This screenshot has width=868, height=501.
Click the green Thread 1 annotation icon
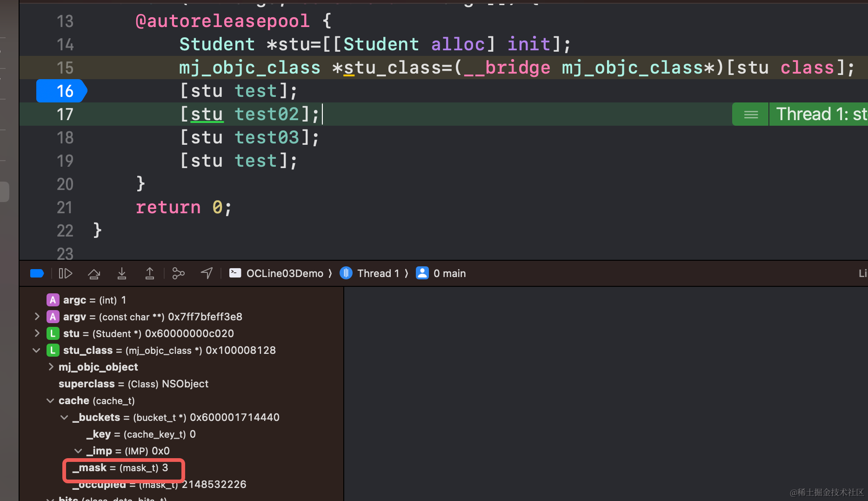pyautogui.click(x=750, y=115)
